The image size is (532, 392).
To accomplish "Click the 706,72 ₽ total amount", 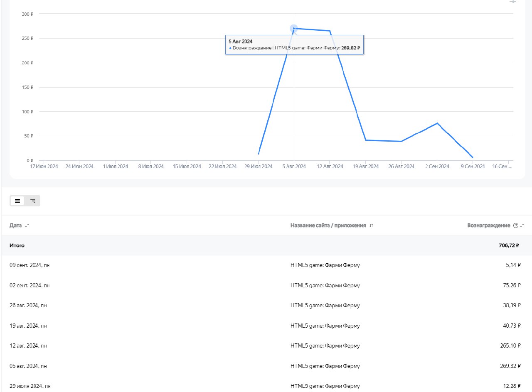I will [x=509, y=245].
